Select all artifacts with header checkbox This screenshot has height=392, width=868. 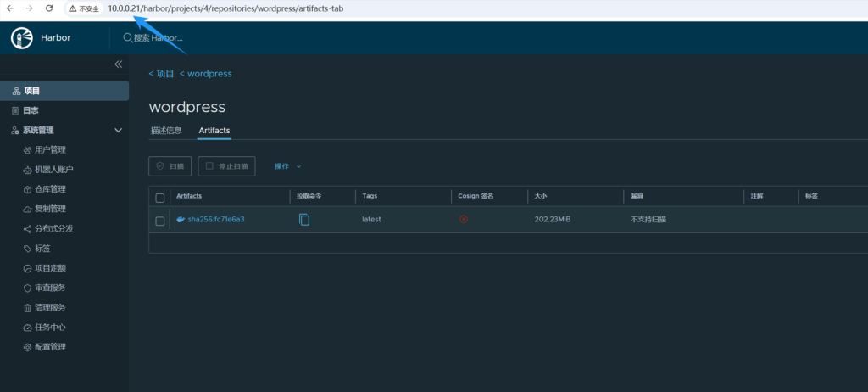click(160, 197)
